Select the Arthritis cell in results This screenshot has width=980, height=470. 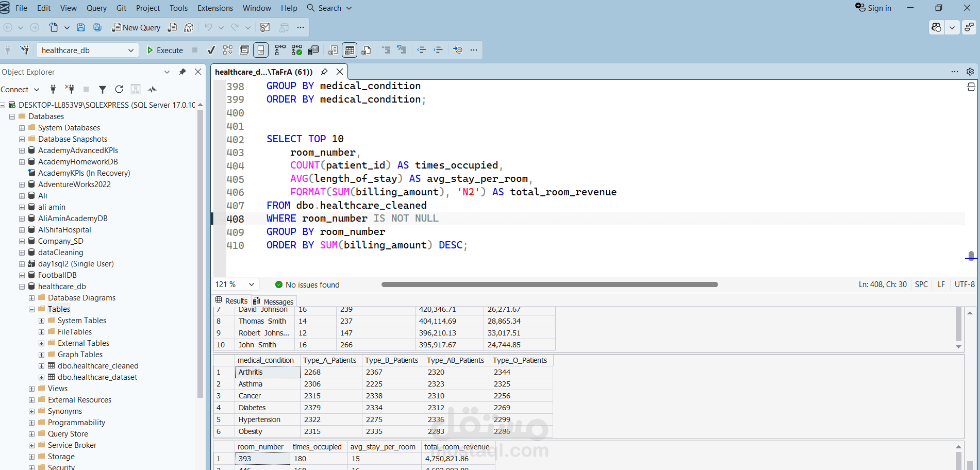point(268,372)
